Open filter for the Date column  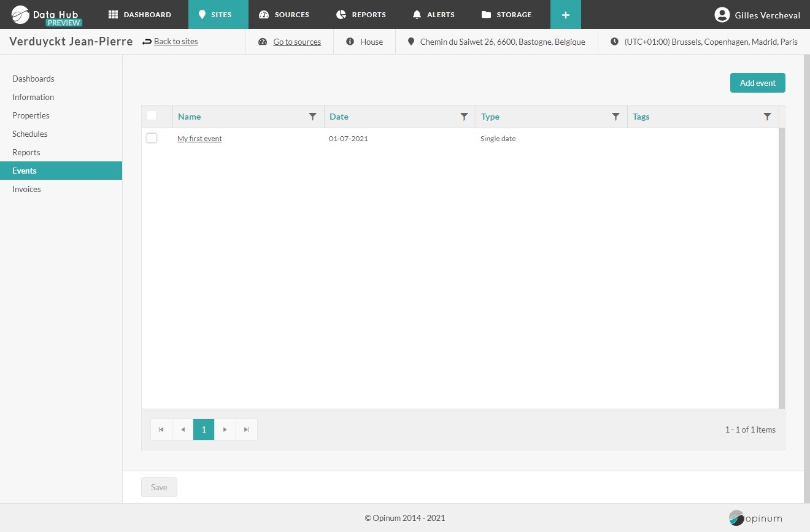(x=464, y=117)
